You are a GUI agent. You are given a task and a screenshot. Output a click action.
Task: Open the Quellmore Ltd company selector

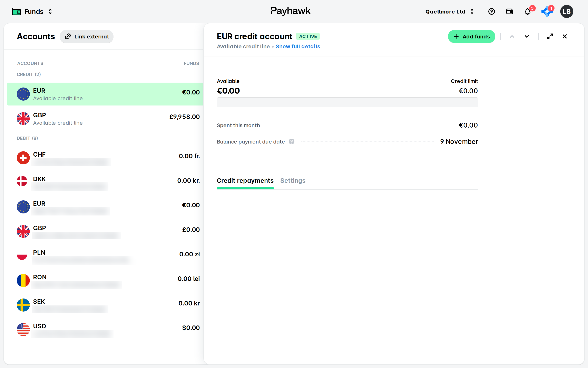[450, 11]
